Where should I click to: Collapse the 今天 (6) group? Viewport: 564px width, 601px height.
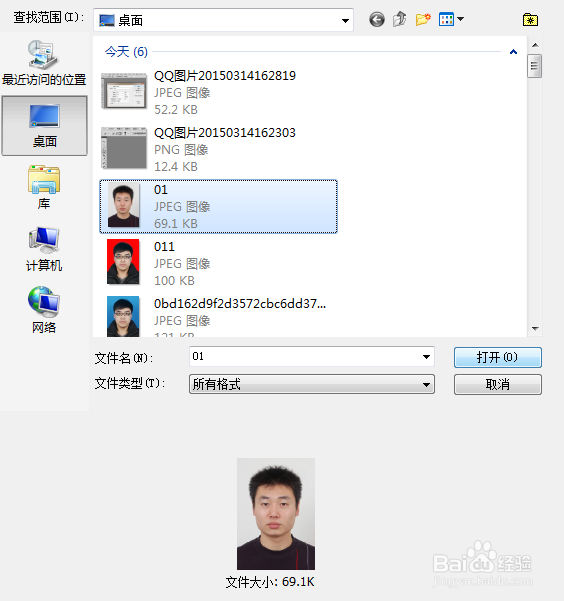pyautogui.click(x=513, y=52)
